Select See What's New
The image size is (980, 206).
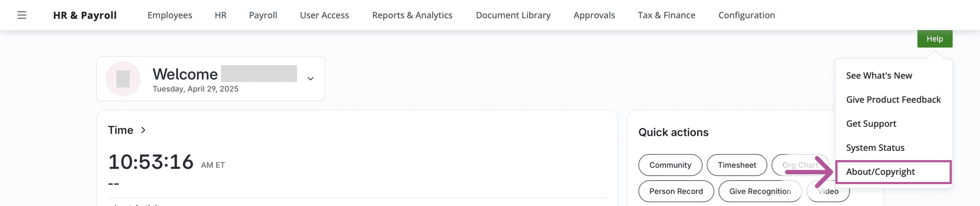pos(879,76)
